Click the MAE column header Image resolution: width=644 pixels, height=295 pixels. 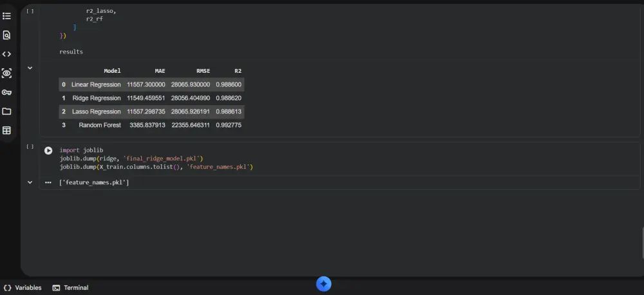(160, 71)
